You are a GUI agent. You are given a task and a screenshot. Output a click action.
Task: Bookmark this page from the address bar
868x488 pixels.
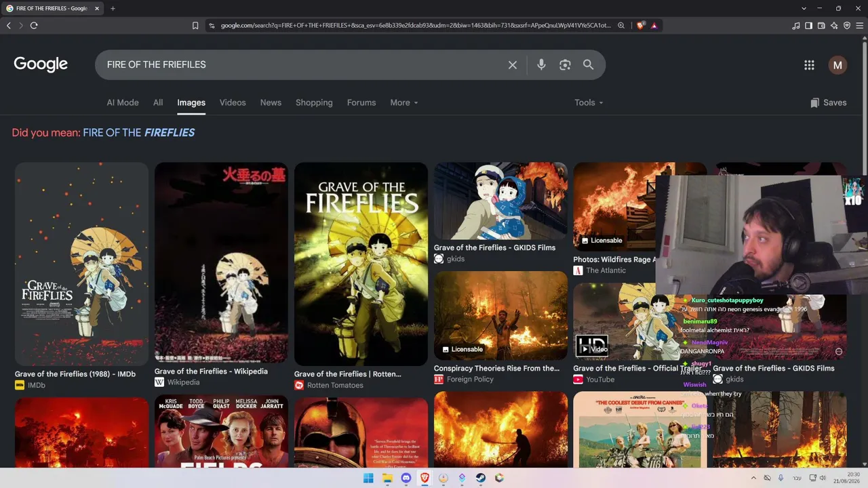click(x=195, y=26)
